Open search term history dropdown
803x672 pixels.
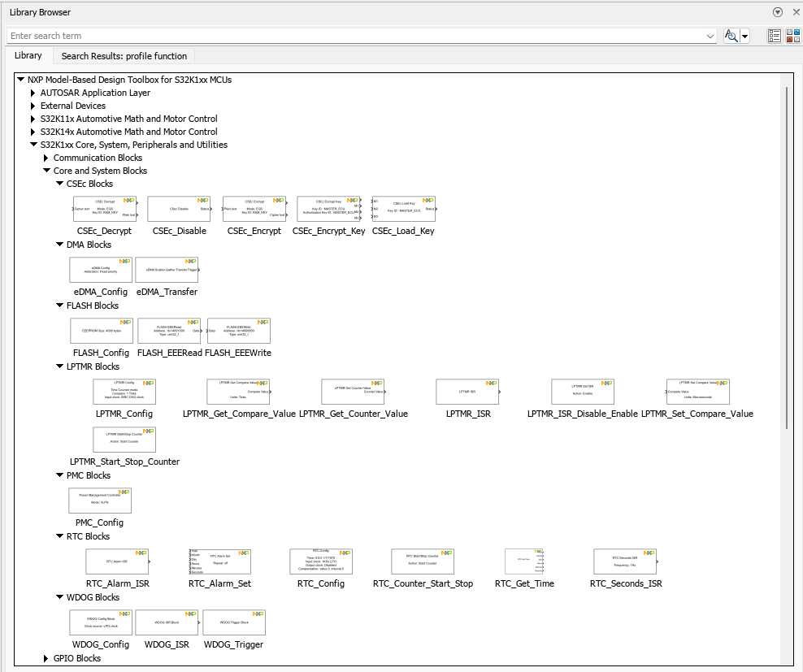point(710,36)
